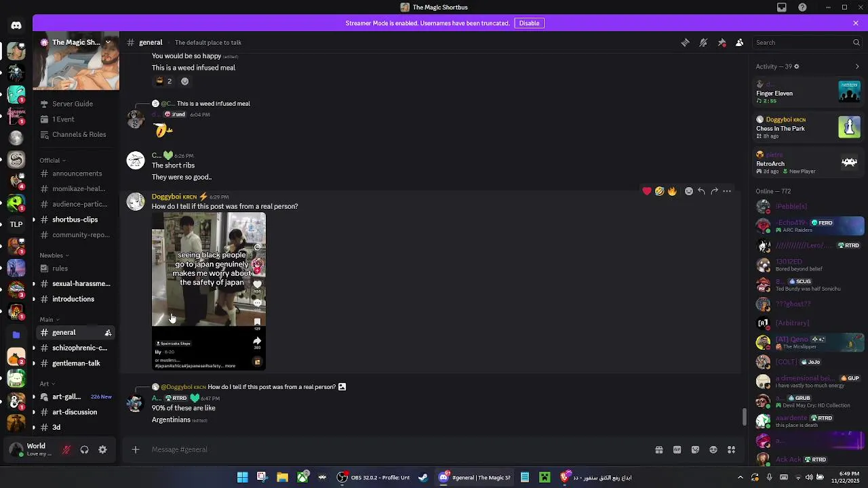Open Discord help icon in title bar
Image resolution: width=868 pixels, height=488 pixels.
point(803,7)
